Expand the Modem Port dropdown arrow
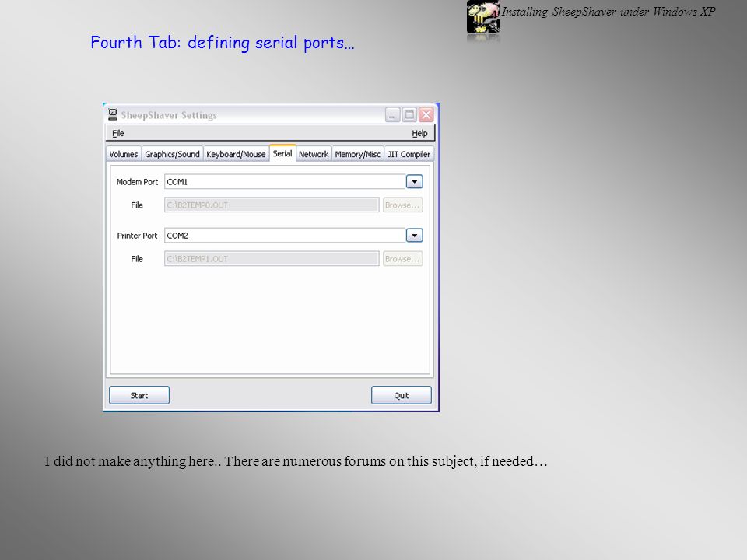747x560 pixels. (x=415, y=182)
